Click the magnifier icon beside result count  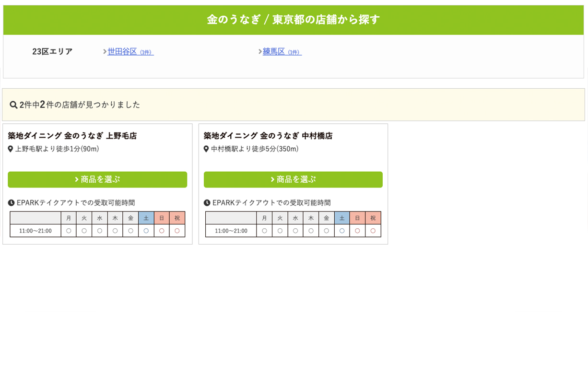click(13, 105)
